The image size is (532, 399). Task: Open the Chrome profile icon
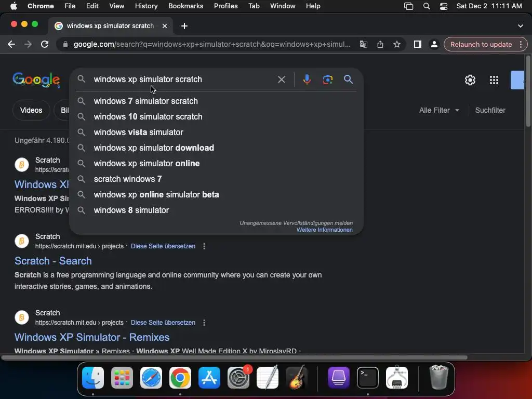coord(434,45)
